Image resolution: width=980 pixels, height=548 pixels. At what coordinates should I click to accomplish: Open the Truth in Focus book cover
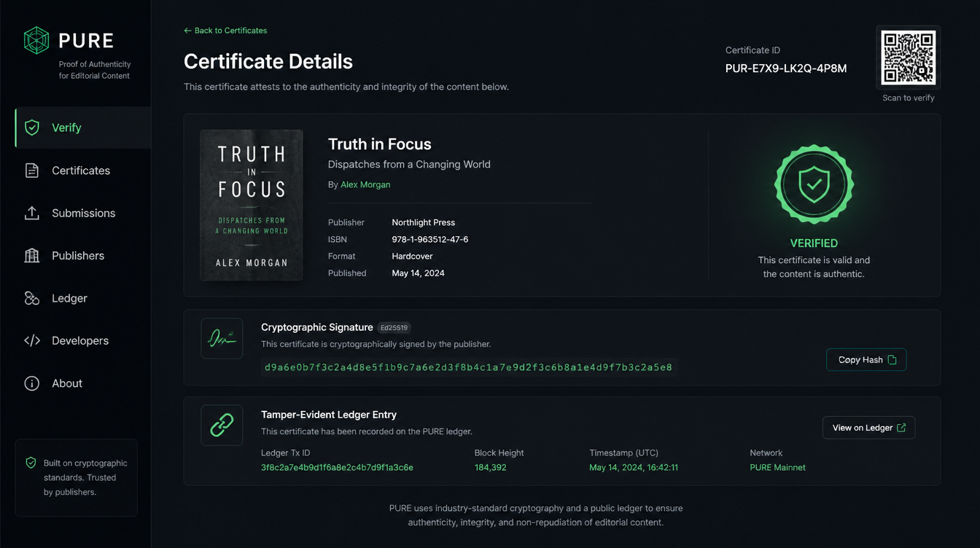pos(252,205)
